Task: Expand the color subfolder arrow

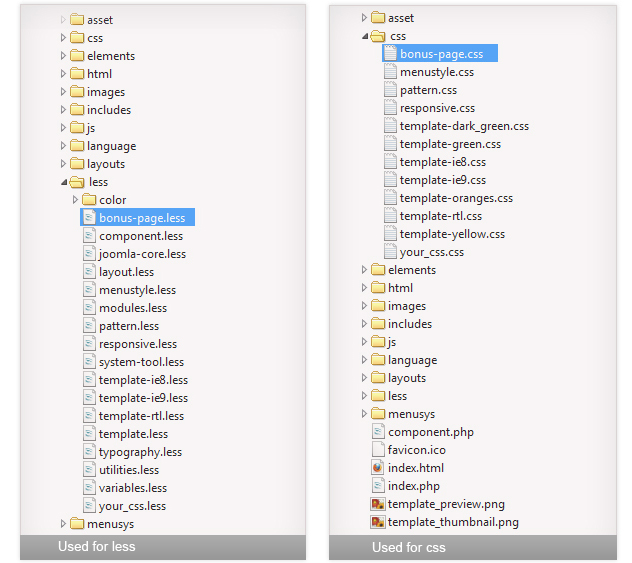Action: pos(75,200)
